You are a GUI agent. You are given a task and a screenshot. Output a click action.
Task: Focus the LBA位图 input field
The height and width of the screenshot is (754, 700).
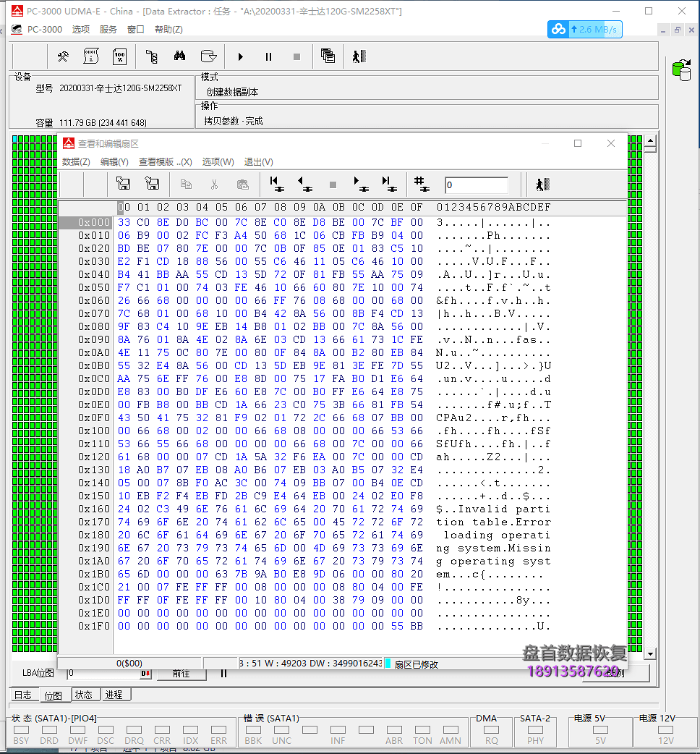[x=103, y=673]
